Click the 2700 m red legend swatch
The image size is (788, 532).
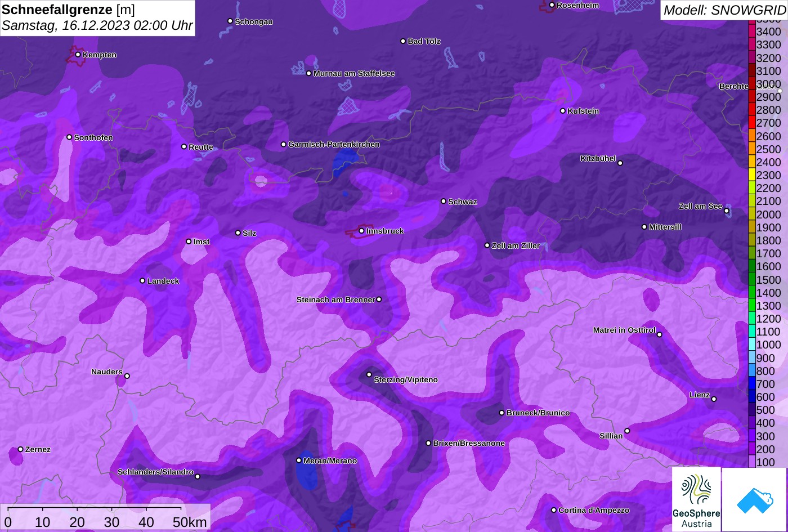(751, 123)
